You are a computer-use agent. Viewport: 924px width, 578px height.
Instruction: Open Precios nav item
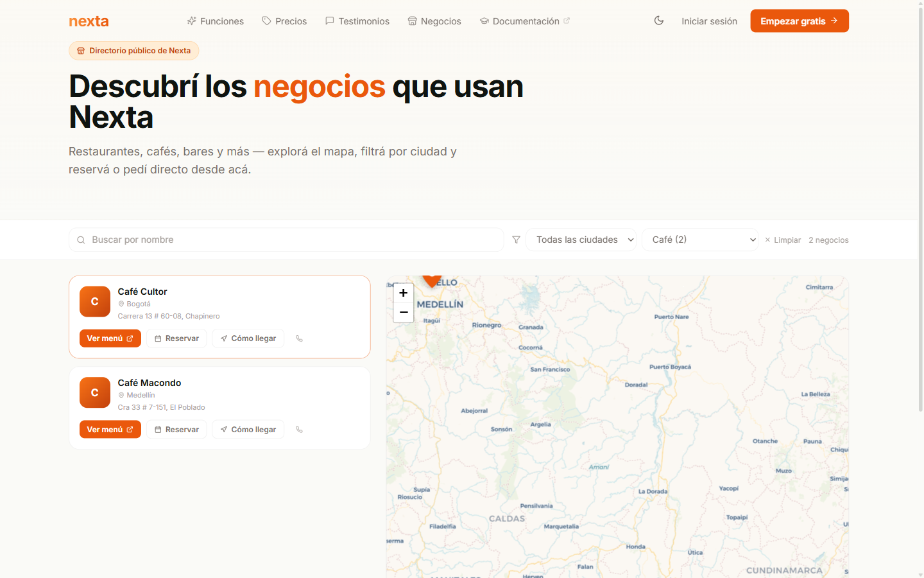tap(284, 21)
